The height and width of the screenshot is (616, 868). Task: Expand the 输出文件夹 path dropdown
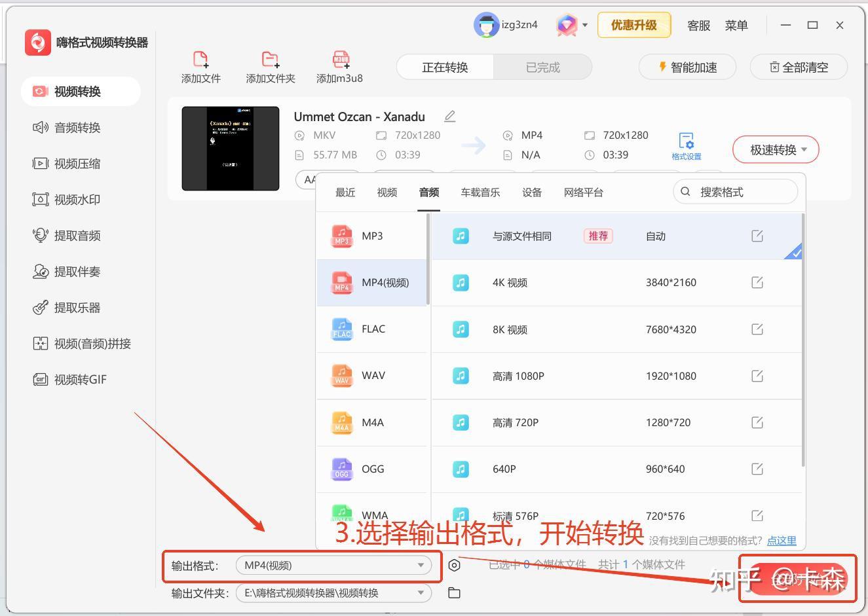[333, 593]
